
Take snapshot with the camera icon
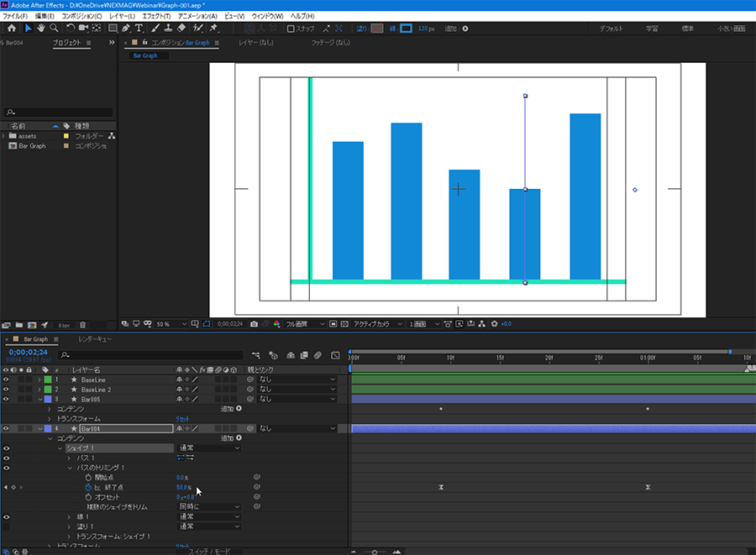255,323
